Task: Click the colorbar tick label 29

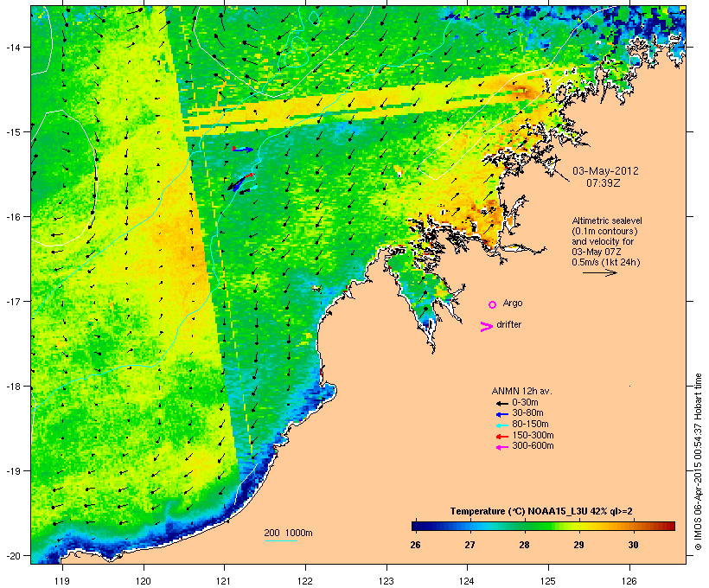Action: pyautogui.click(x=578, y=545)
